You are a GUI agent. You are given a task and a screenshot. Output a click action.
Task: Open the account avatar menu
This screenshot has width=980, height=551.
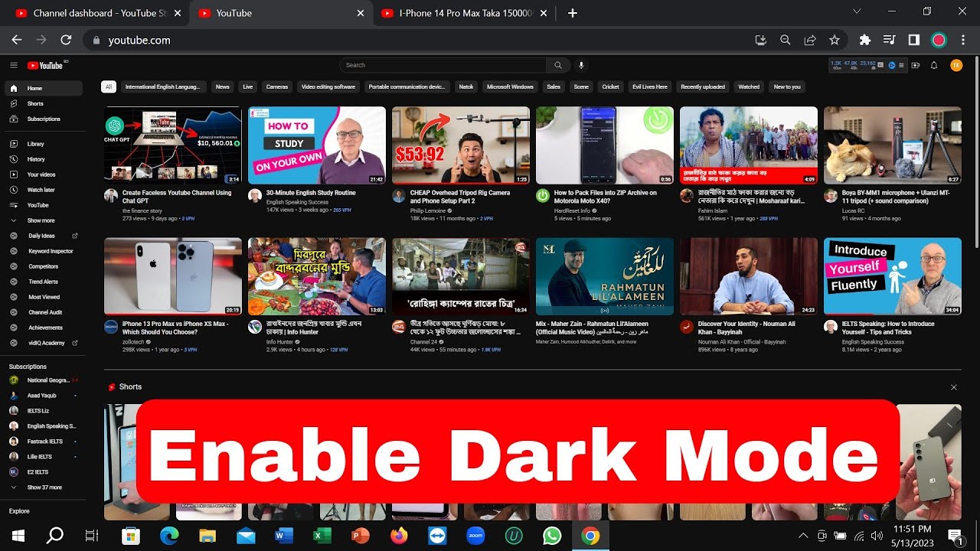[956, 65]
